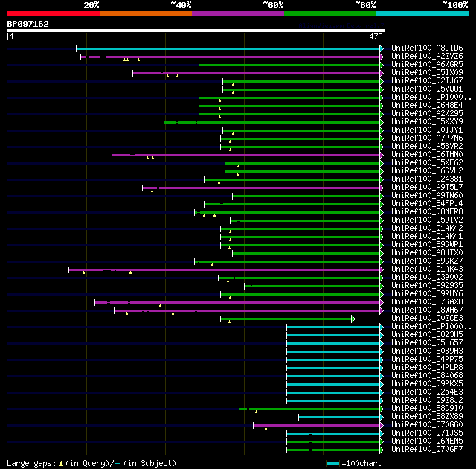Click yellow gap marker under UniRef100_Q70GG0
Viewport: 476px width, 469px height.
pos(266,428)
